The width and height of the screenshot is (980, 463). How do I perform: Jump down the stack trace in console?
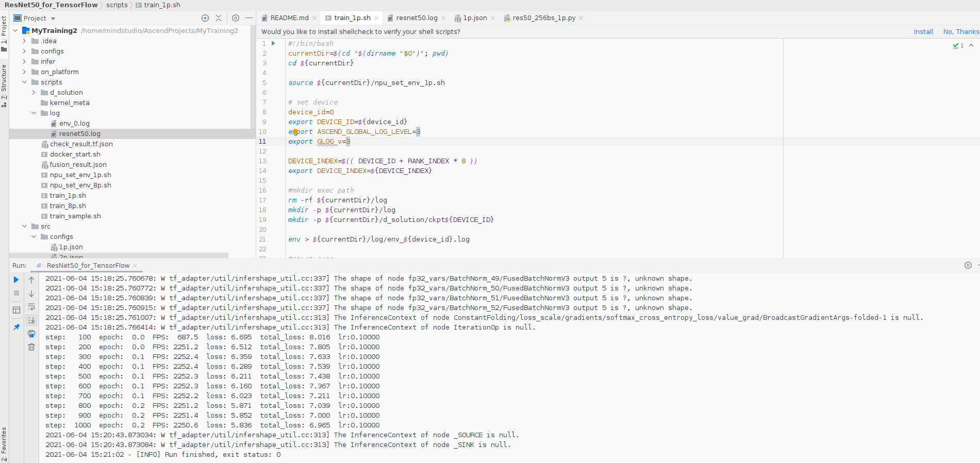pyautogui.click(x=31, y=294)
